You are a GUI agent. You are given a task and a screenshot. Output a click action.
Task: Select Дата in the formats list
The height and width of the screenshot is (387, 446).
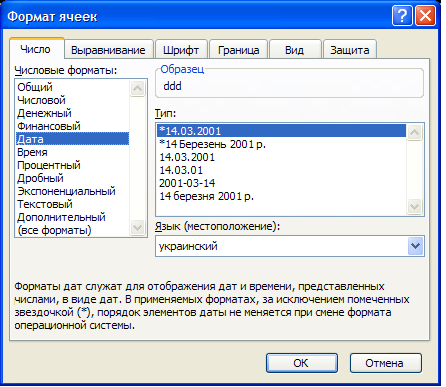(x=73, y=139)
